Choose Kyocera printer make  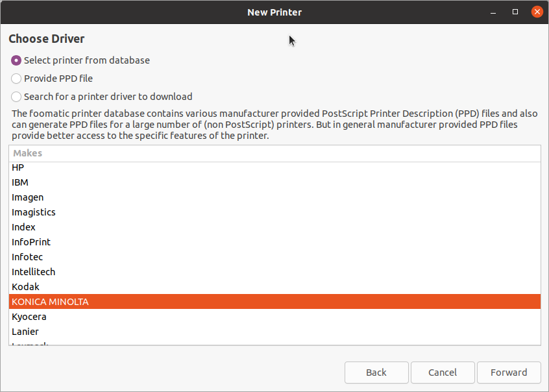[x=29, y=317]
